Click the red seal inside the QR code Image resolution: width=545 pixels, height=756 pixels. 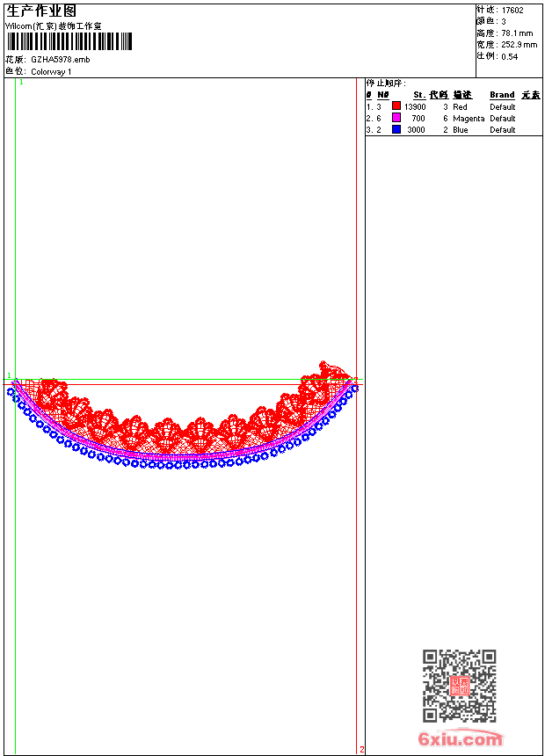pyautogui.click(x=460, y=686)
